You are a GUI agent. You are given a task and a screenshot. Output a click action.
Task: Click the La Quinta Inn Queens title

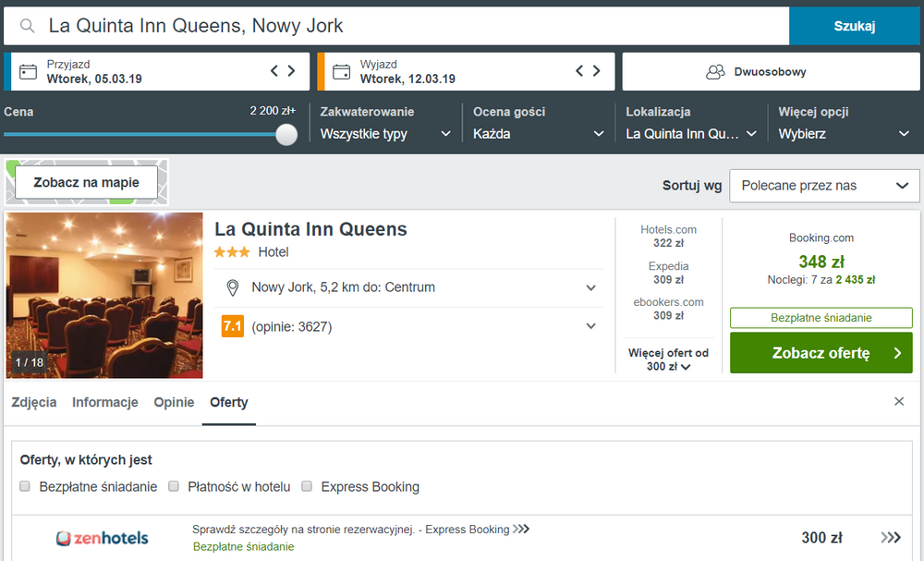tap(310, 229)
